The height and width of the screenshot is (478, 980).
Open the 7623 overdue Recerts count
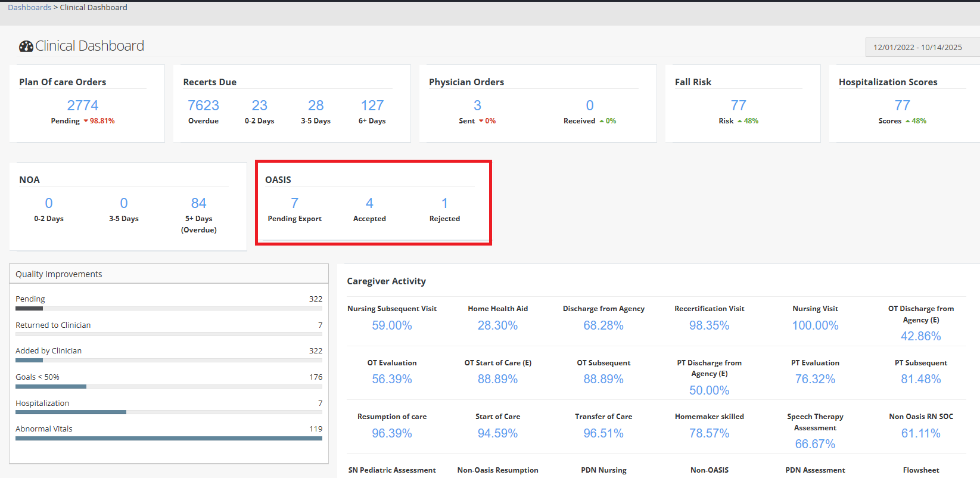pyautogui.click(x=203, y=105)
